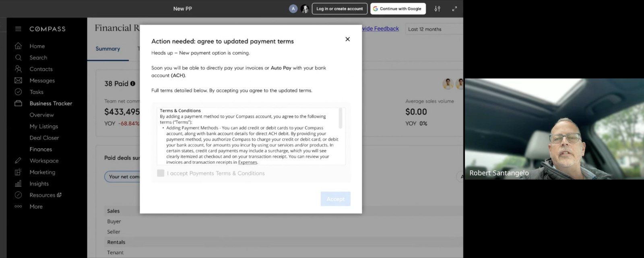
Task: Click 'Continue with Google' button
Action: [x=398, y=8]
